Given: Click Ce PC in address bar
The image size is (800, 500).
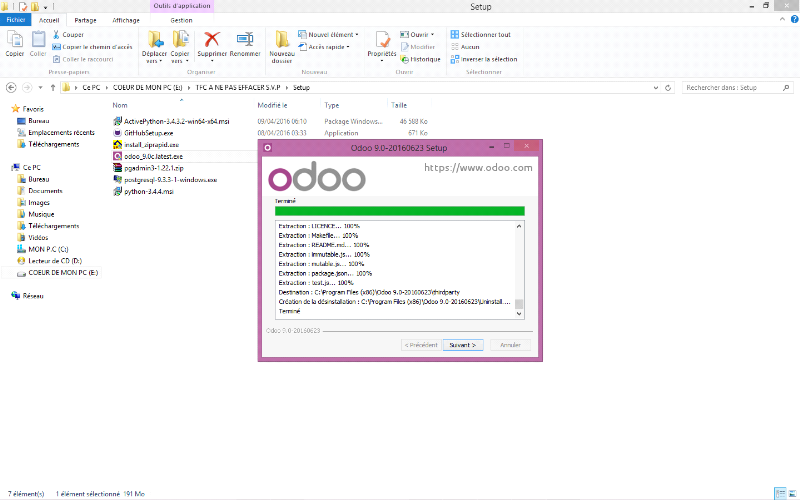Looking at the screenshot, I should [91, 88].
